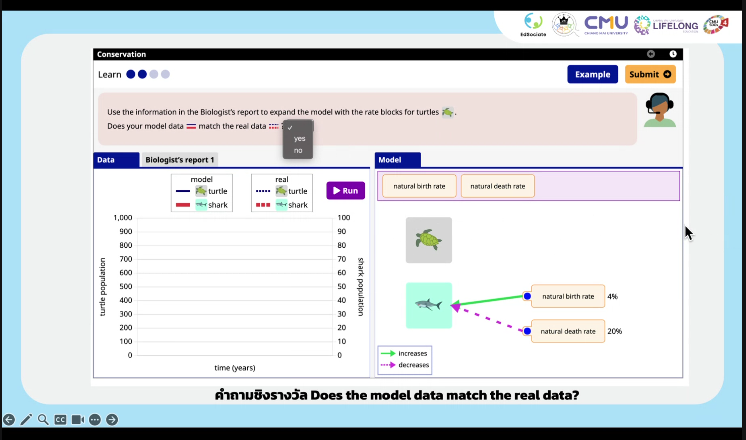
Task: Click the blue connector dot on shark birth rate
Action: [x=527, y=296]
